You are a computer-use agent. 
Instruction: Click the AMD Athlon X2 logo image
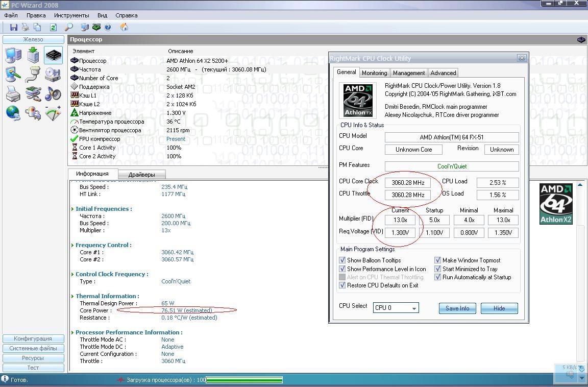coord(556,204)
